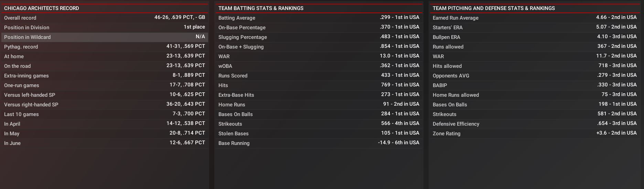Select the Stolen Bases row
Screen dimensions: 644x189
(x=319, y=134)
